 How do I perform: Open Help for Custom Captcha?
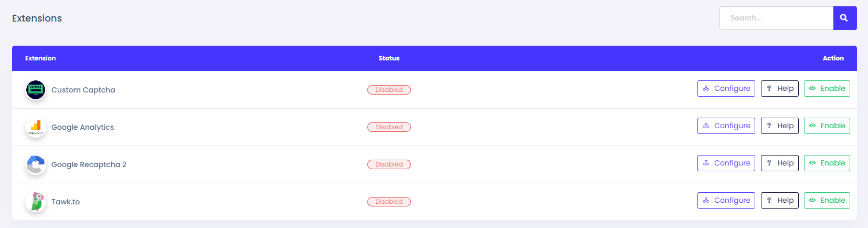click(779, 89)
